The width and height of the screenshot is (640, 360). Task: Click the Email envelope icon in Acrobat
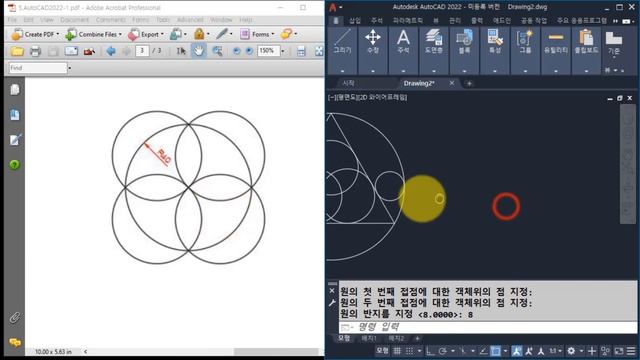[x=71, y=51]
